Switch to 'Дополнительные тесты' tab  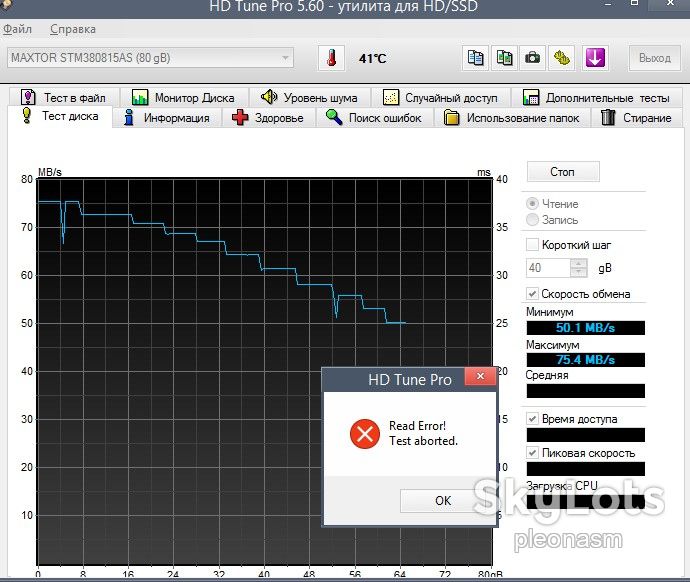596,97
